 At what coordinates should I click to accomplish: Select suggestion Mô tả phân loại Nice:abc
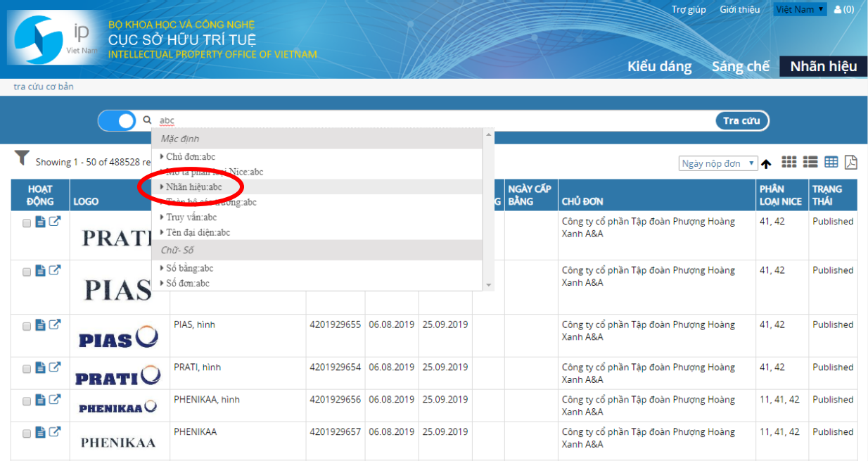(x=318, y=172)
